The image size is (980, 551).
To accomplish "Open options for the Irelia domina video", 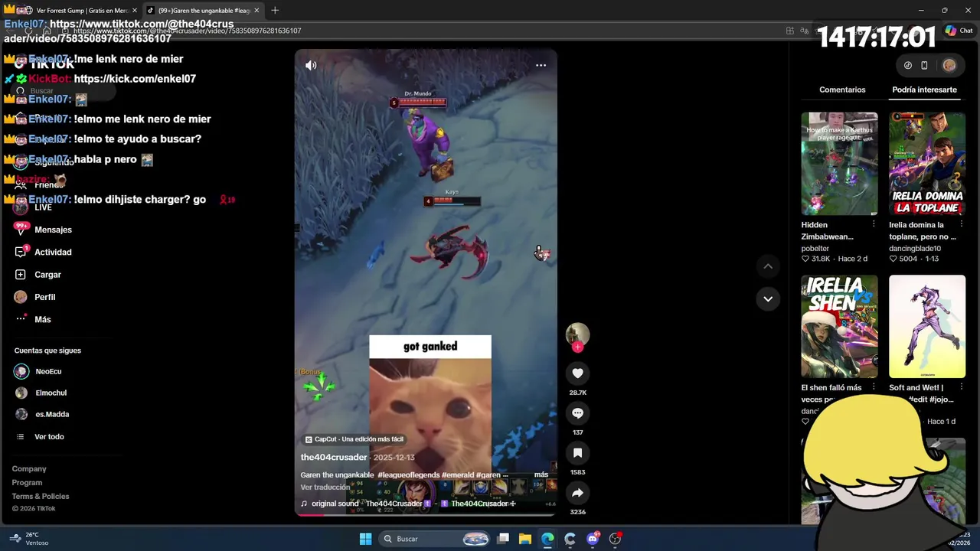I will pyautogui.click(x=962, y=224).
